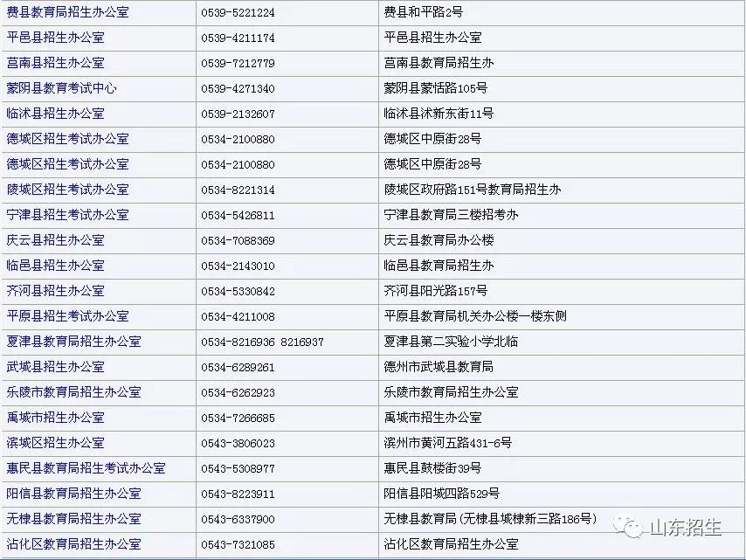Select phone number 0534-4211008
Viewport: 746px width, 560px height.
tap(238, 316)
